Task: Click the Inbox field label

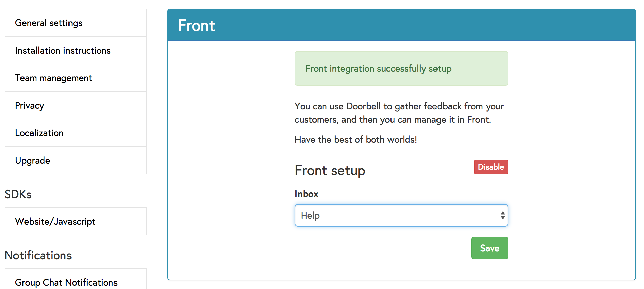Action: coord(306,194)
